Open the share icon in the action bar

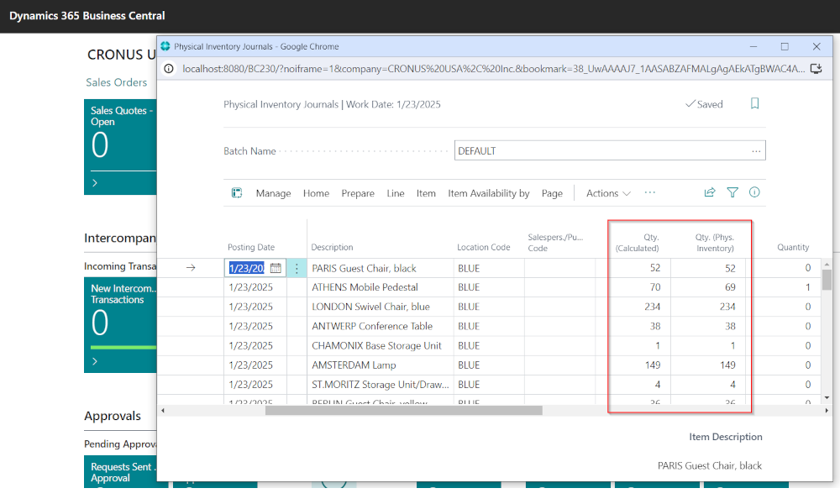click(x=710, y=192)
